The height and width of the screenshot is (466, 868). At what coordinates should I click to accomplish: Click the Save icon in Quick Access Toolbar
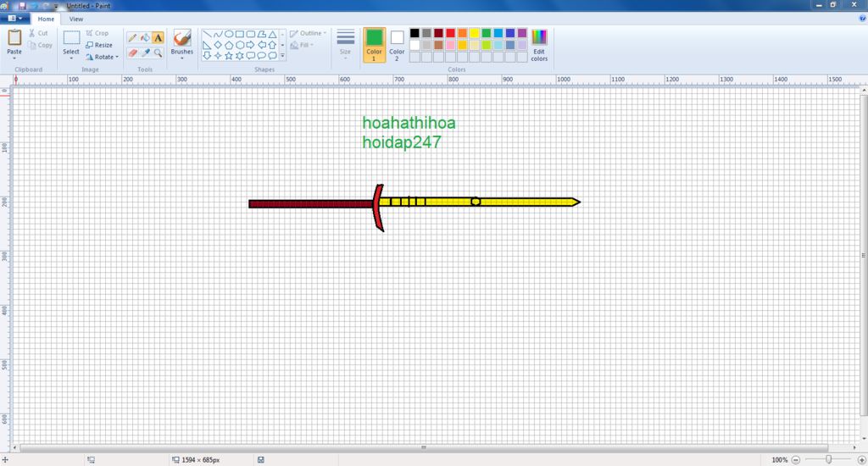point(23,6)
